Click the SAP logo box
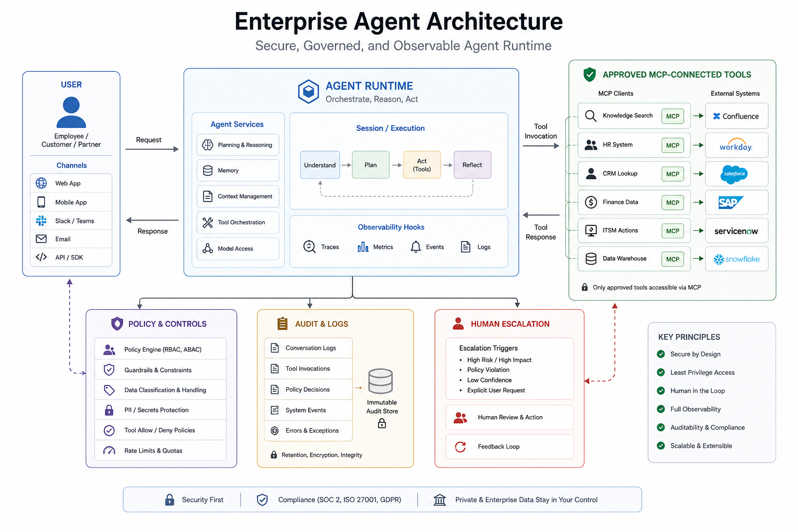Screen dimensions: 798x532 coord(737,203)
